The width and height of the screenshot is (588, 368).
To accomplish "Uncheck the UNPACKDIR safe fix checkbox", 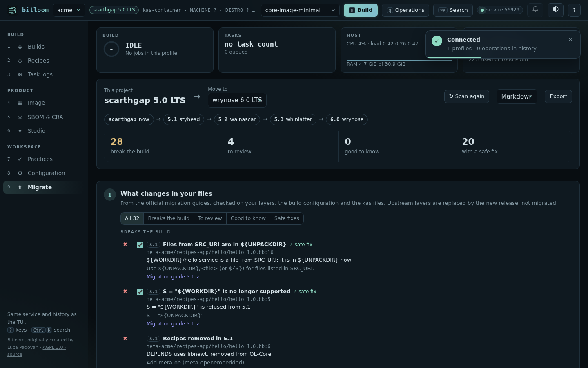I will pos(140,245).
